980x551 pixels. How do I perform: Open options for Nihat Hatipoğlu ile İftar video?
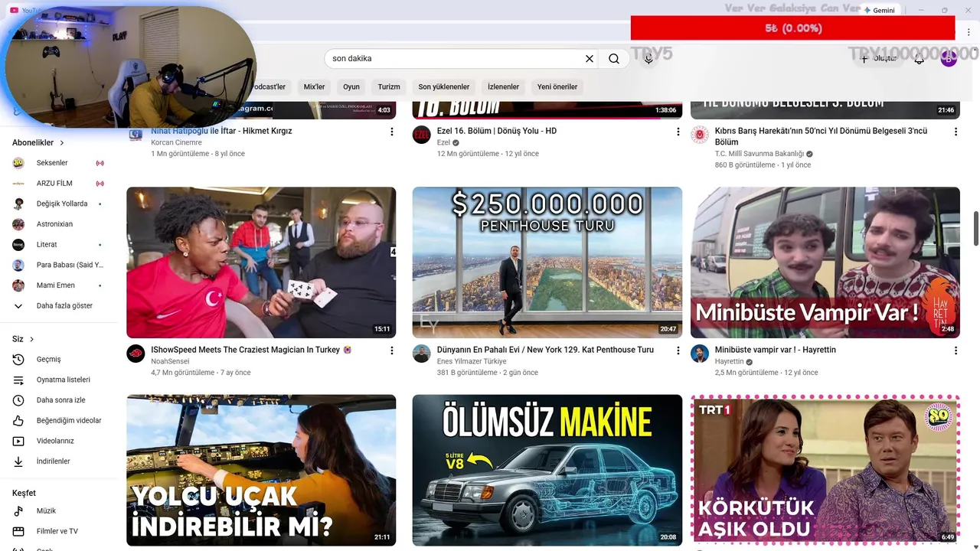click(x=392, y=132)
